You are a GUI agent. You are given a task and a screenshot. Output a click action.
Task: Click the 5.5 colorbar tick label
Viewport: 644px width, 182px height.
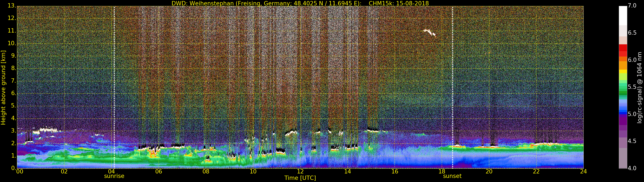[632, 87]
